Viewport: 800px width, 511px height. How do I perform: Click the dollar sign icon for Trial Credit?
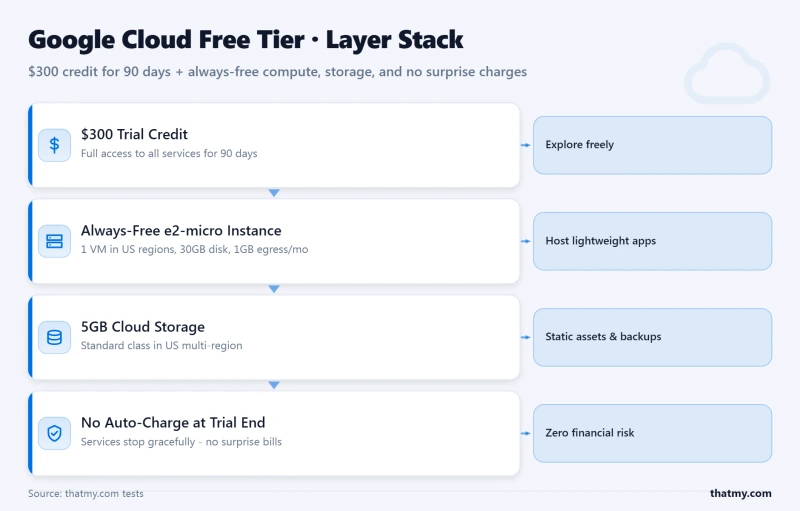[x=55, y=145]
